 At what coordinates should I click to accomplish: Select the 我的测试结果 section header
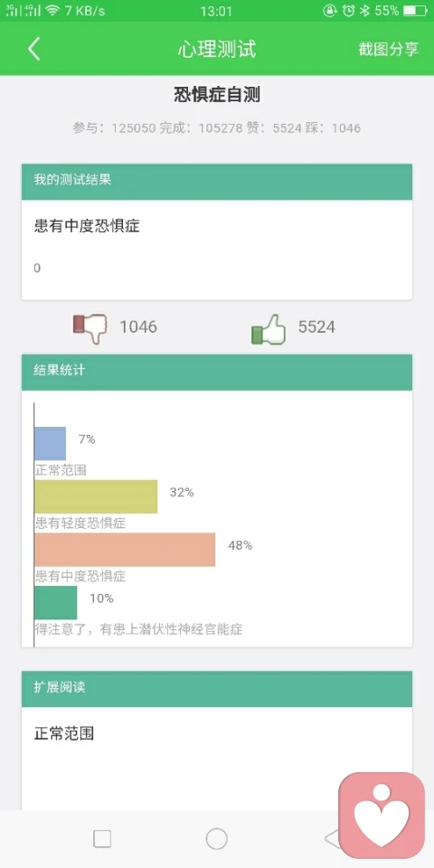217,182
